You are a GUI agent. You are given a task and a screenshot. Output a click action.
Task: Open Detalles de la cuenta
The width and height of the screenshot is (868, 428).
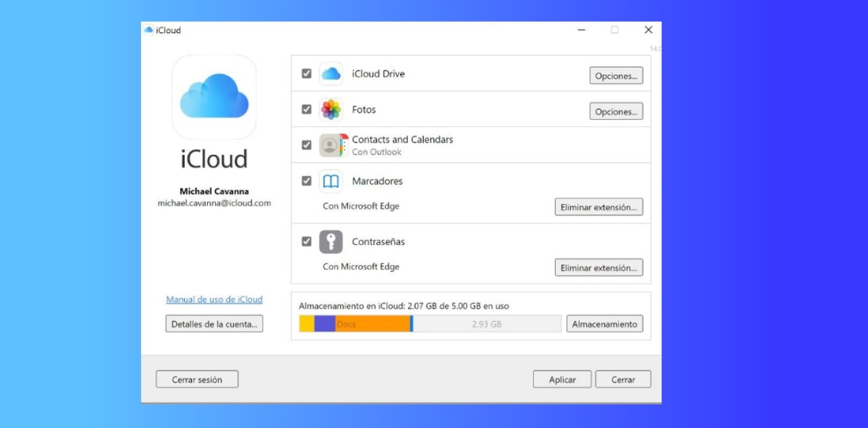pyautogui.click(x=214, y=324)
